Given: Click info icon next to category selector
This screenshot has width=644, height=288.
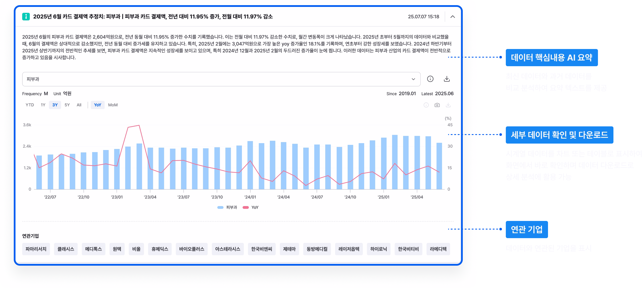Looking at the screenshot, I should [x=430, y=79].
